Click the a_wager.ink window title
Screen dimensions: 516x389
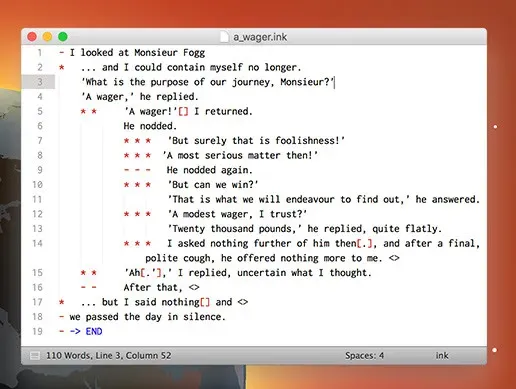(x=260, y=37)
